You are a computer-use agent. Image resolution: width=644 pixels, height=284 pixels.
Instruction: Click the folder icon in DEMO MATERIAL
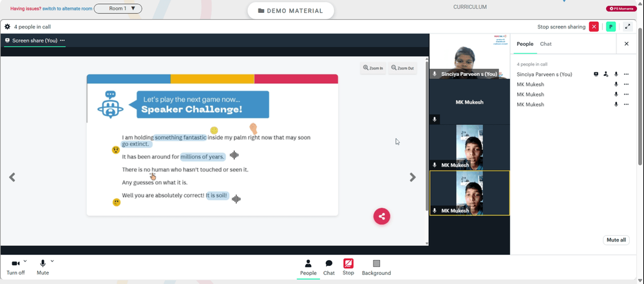point(261,11)
